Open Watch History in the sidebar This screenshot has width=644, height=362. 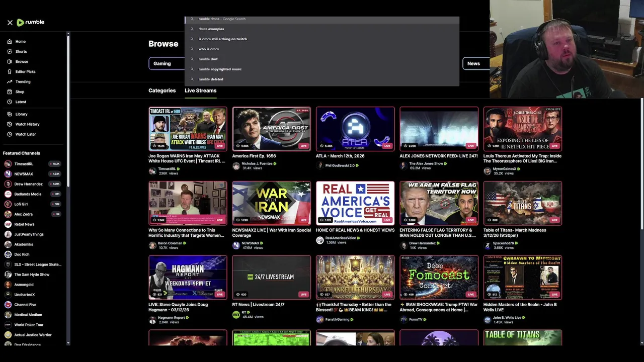(27, 124)
